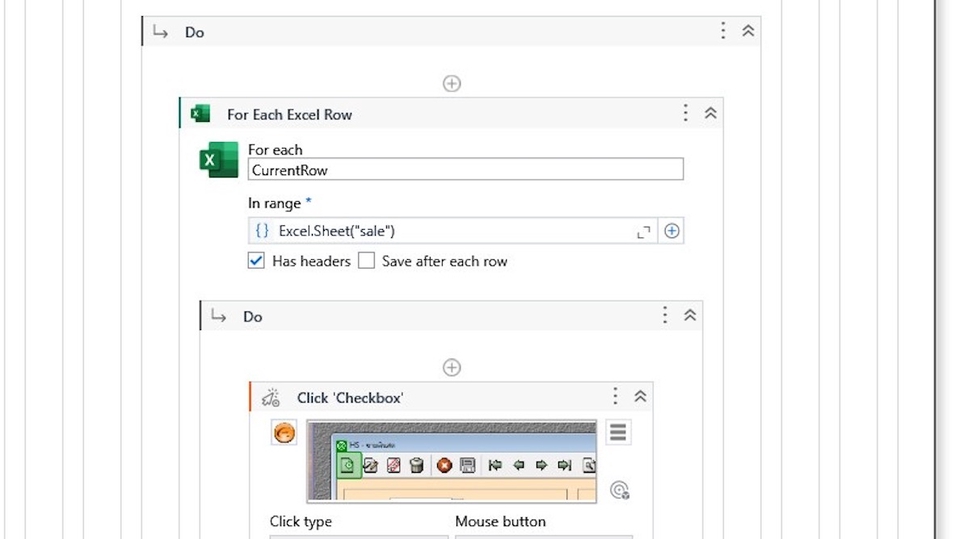Uncheck the Has headers checkbox
This screenshot has height=539, width=960.
click(x=256, y=261)
